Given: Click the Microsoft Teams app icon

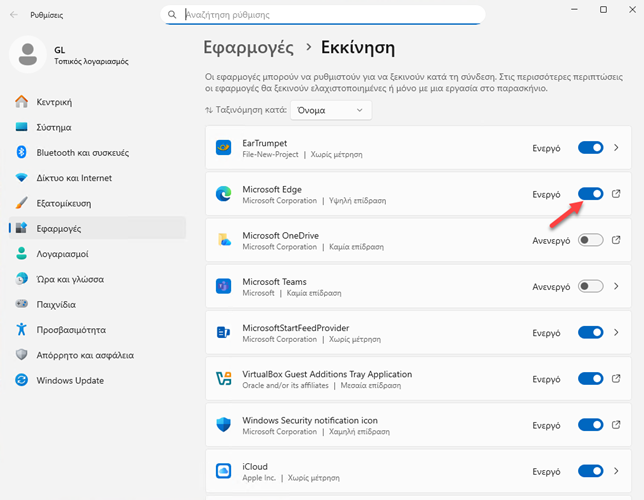Looking at the screenshot, I should pyautogui.click(x=223, y=286).
